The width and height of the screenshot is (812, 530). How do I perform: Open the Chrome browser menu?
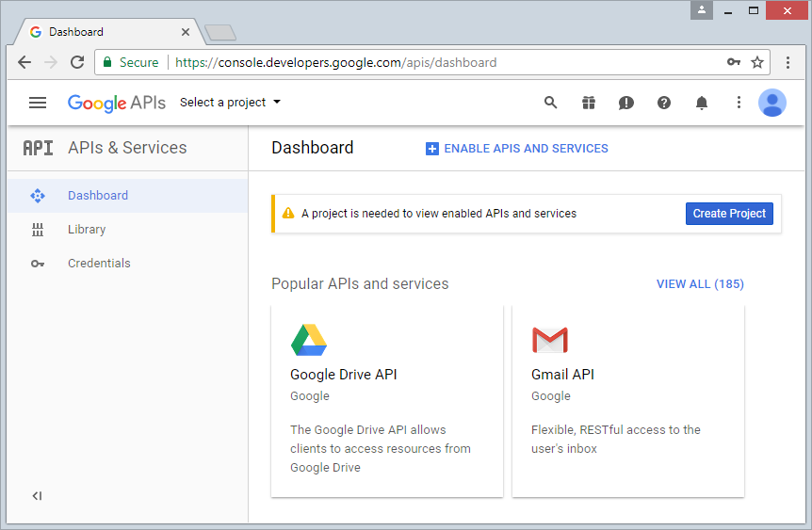pyautogui.click(x=788, y=62)
